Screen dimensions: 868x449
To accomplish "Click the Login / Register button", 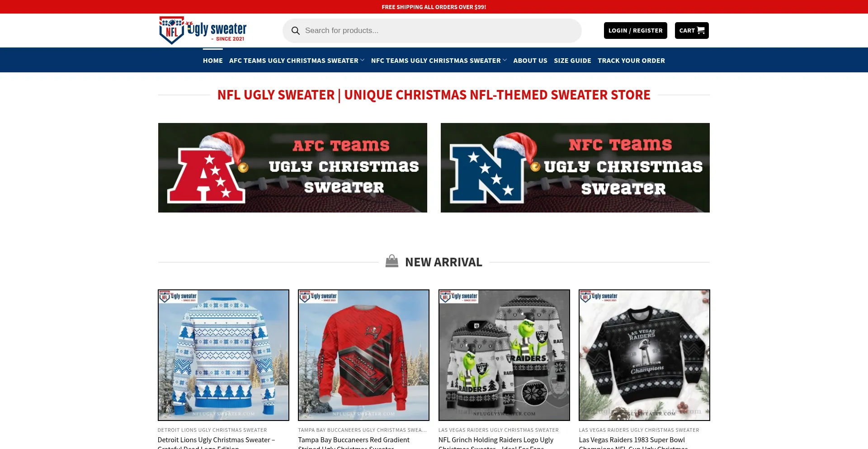I will point(636,30).
